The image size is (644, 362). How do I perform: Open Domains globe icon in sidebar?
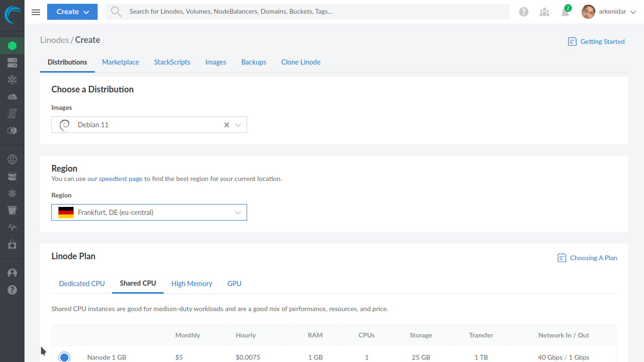coord(12,159)
